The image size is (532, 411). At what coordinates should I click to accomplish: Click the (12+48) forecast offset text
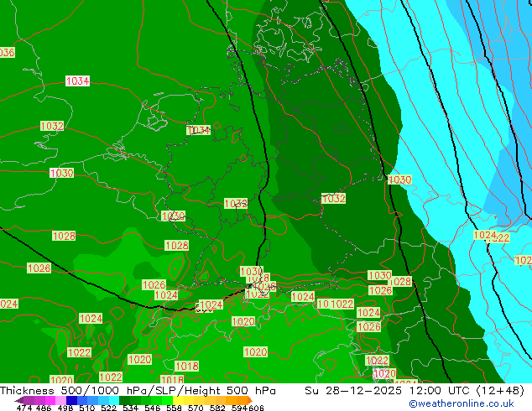point(504,390)
